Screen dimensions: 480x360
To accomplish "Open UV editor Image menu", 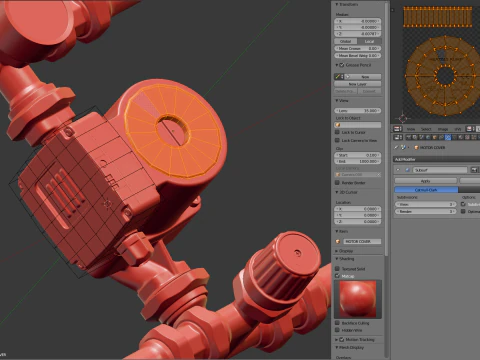I will 443,129.
